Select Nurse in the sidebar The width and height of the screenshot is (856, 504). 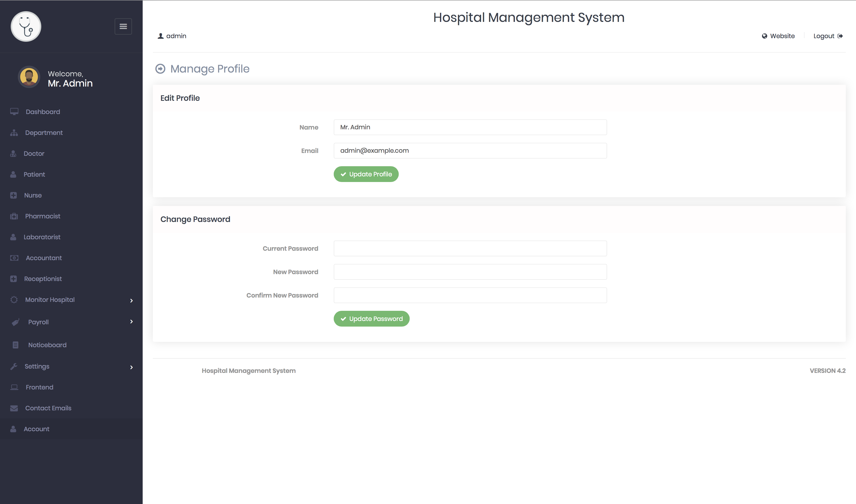coord(33,195)
